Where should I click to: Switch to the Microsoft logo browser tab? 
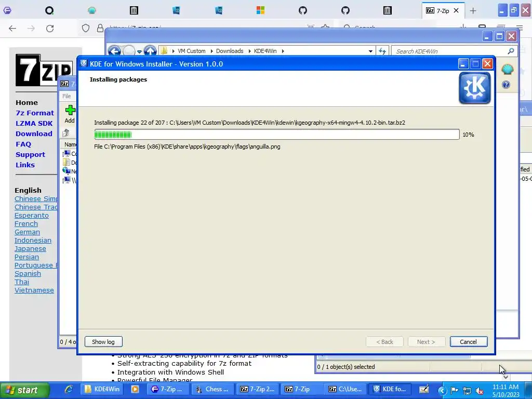[261, 10]
